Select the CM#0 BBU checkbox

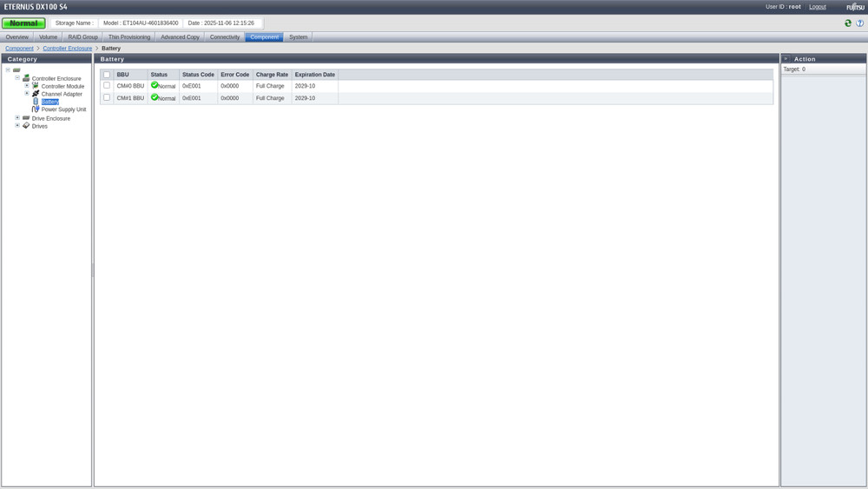tap(107, 85)
